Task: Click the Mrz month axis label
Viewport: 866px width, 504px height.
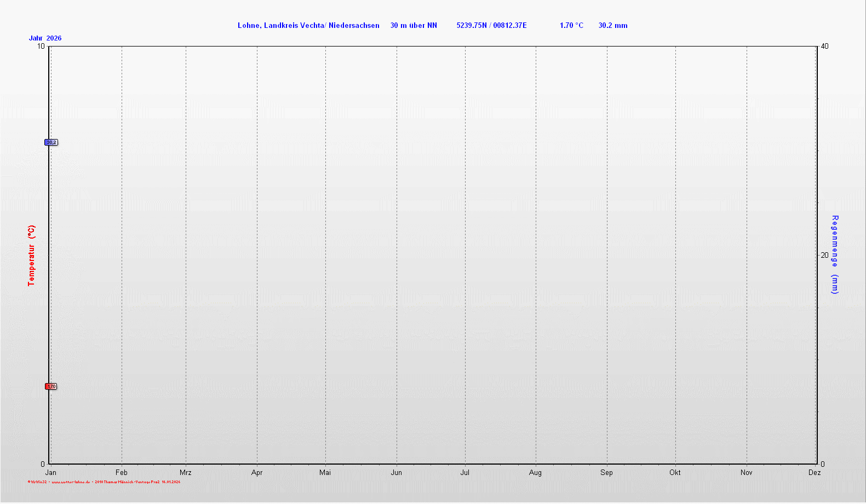Action: coord(186,472)
